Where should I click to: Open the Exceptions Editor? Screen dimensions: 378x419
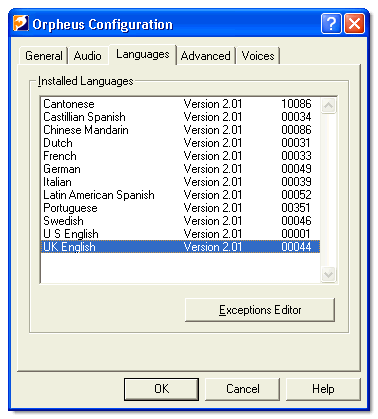(x=260, y=310)
